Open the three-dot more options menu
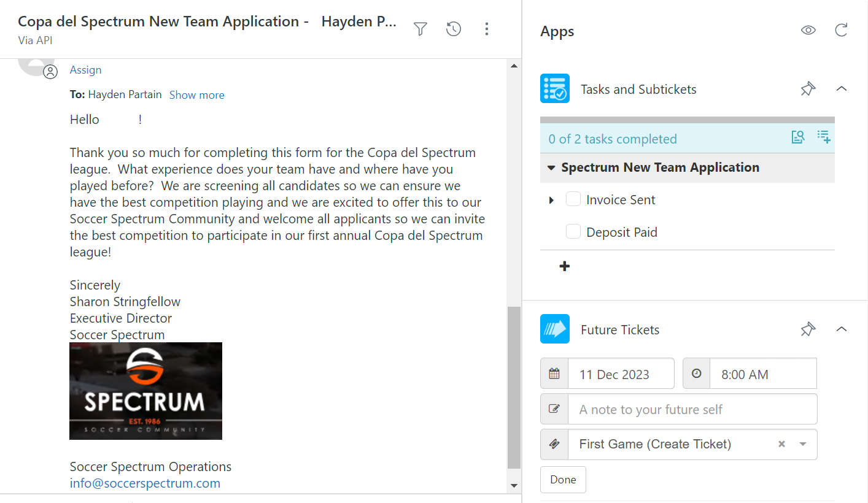The height and width of the screenshot is (503, 868). (x=487, y=29)
